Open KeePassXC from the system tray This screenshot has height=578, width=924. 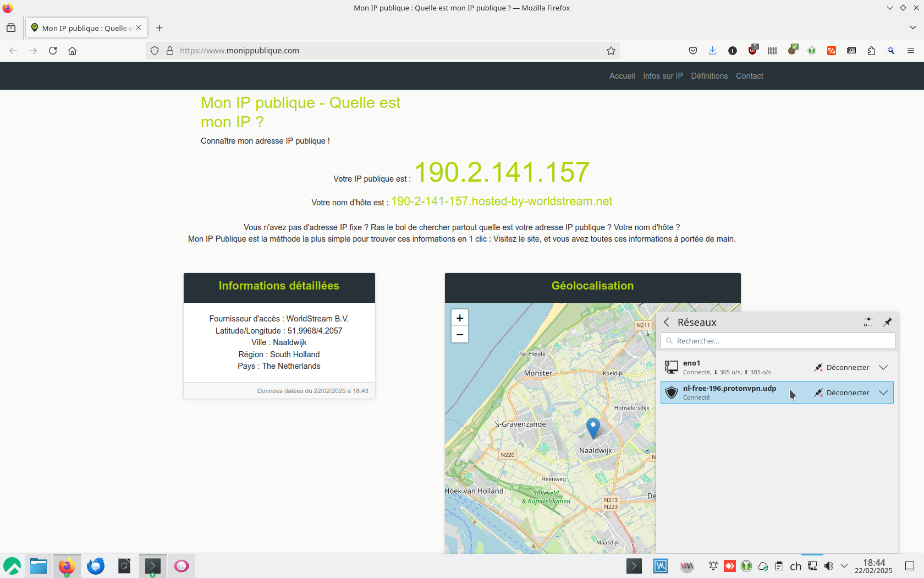[746, 566]
